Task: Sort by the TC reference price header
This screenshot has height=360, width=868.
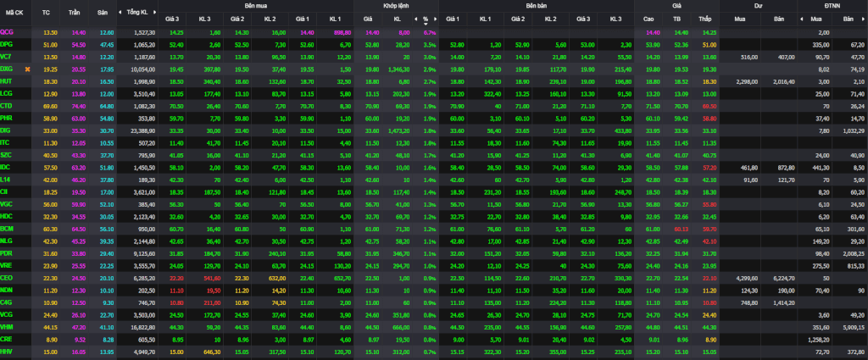Action: (46, 12)
